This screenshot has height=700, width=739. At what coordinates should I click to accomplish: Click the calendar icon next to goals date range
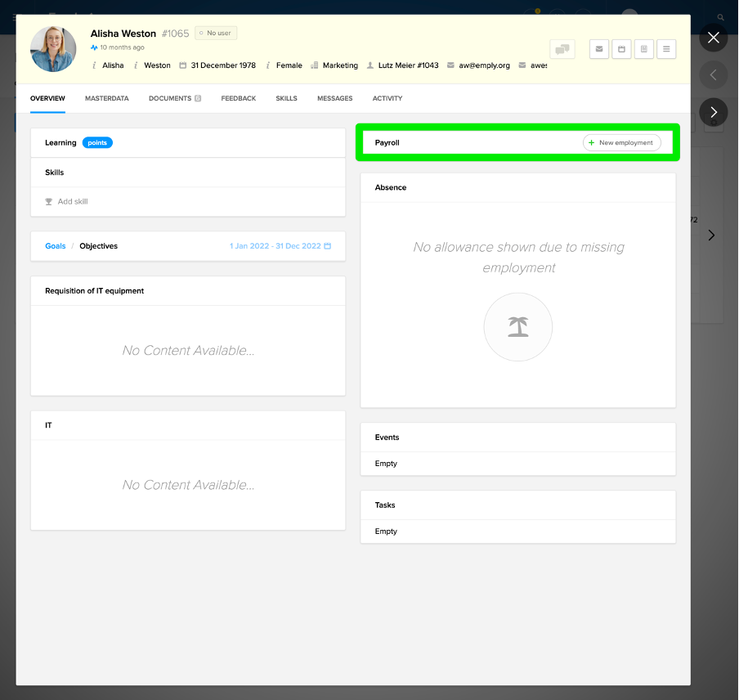coord(328,246)
